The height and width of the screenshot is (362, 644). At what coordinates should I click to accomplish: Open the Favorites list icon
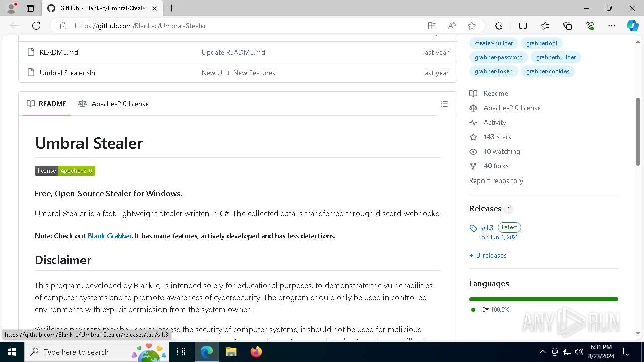coord(545,26)
